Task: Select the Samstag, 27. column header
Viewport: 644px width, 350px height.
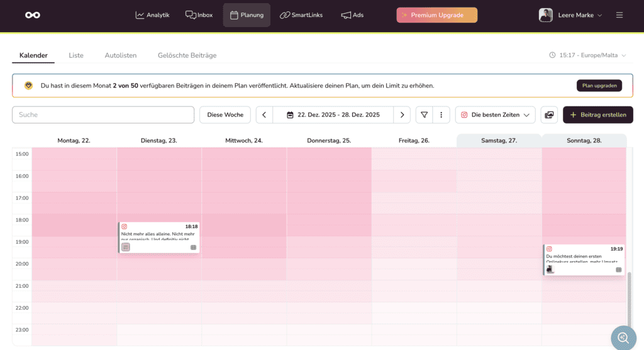Action: (499, 140)
